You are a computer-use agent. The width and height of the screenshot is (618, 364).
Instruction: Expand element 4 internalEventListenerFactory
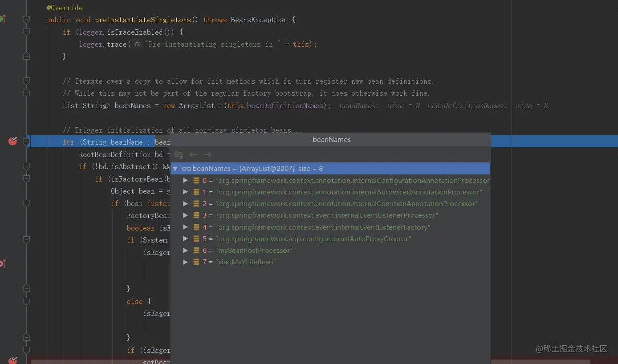(186, 227)
